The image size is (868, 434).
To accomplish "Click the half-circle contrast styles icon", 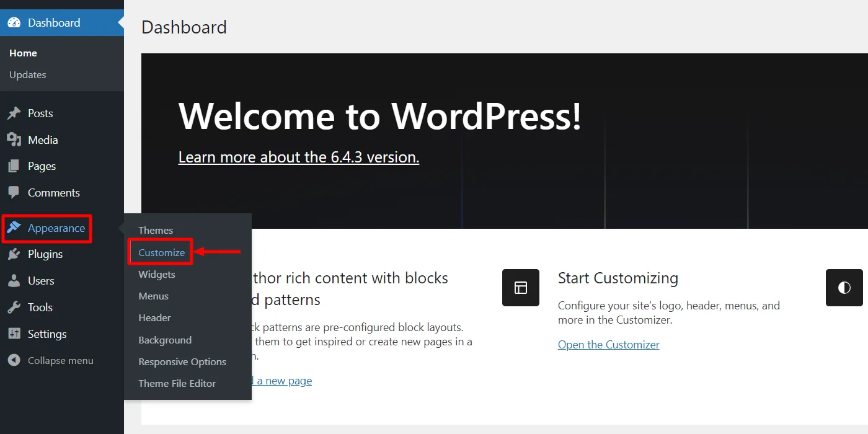I will coord(844,288).
